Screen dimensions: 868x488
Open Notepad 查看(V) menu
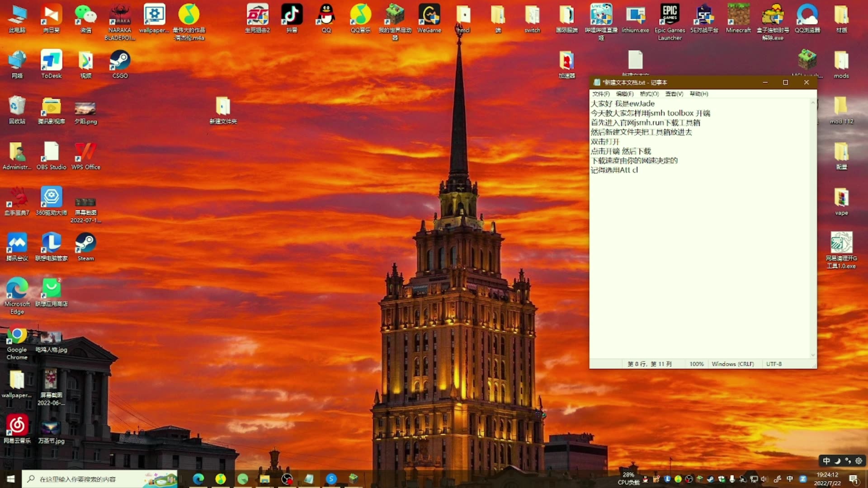click(x=674, y=94)
